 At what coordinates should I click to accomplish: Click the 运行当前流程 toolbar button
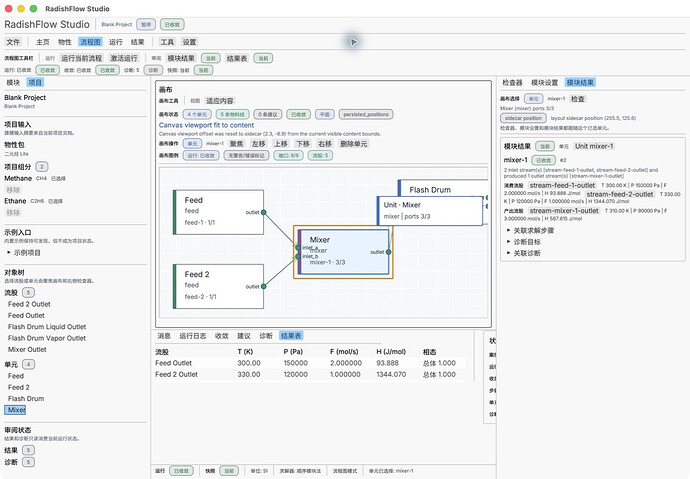(x=81, y=58)
